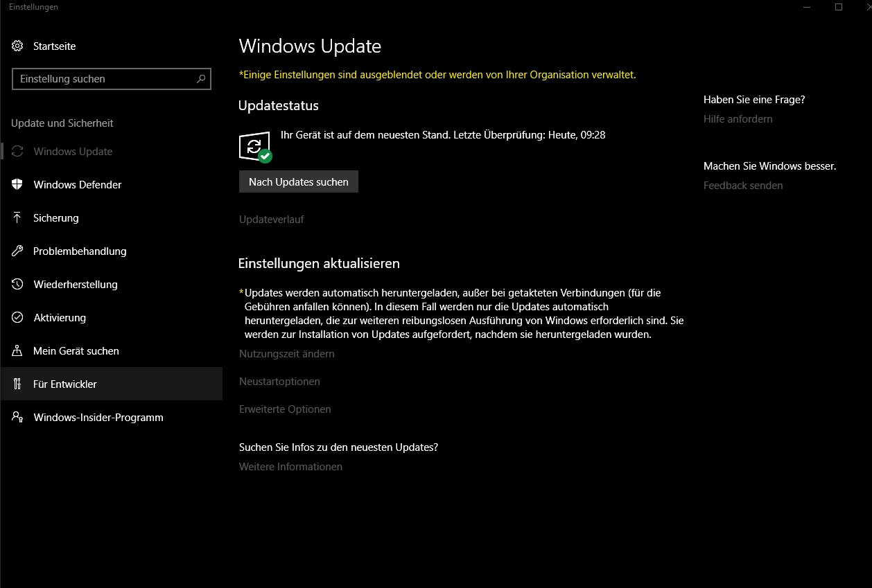Click the yellow organisation-managed notice text

click(x=437, y=75)
